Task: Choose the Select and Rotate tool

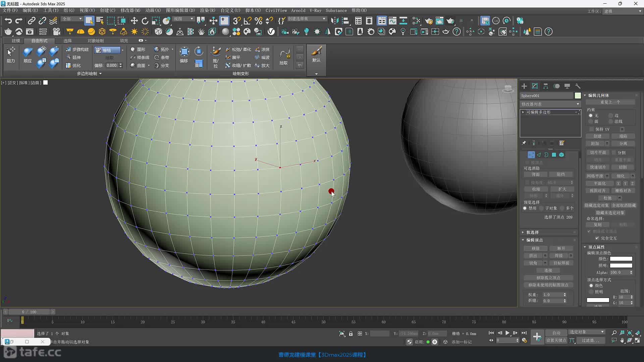Action: (145, 21)
